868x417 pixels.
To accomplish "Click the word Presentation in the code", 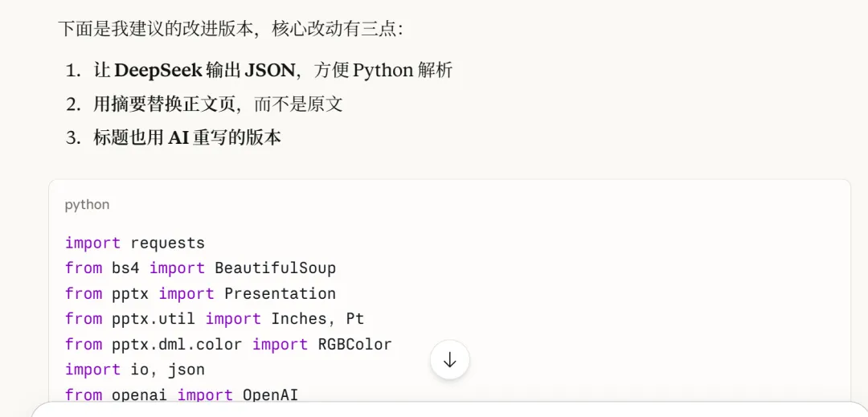I will click(x=280, y=293).
